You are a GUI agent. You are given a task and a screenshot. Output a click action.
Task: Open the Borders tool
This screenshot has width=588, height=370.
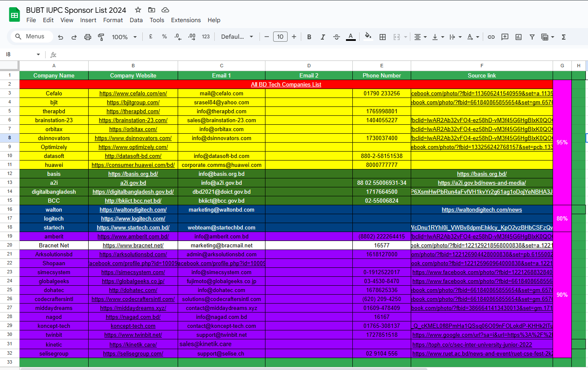383,37
